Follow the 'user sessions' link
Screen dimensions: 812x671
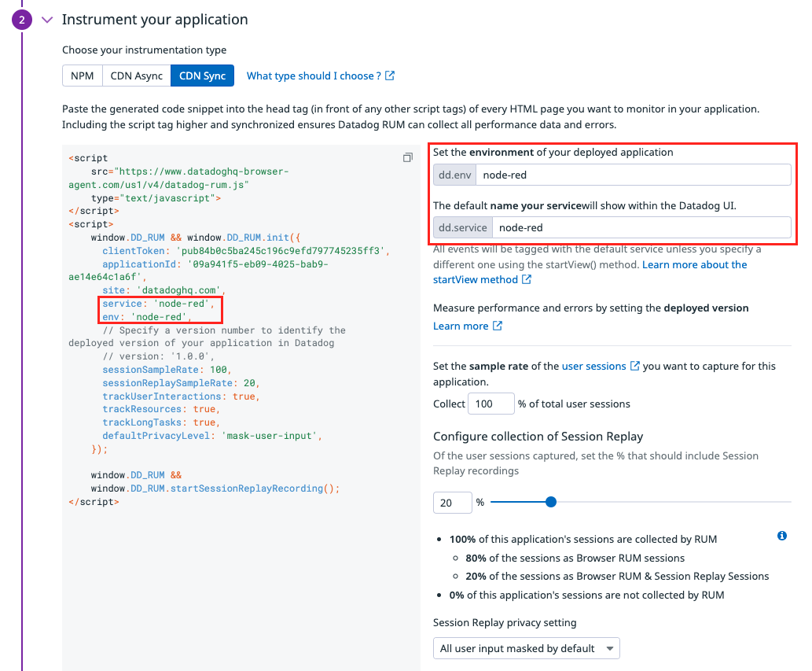[x=594, y=366]
